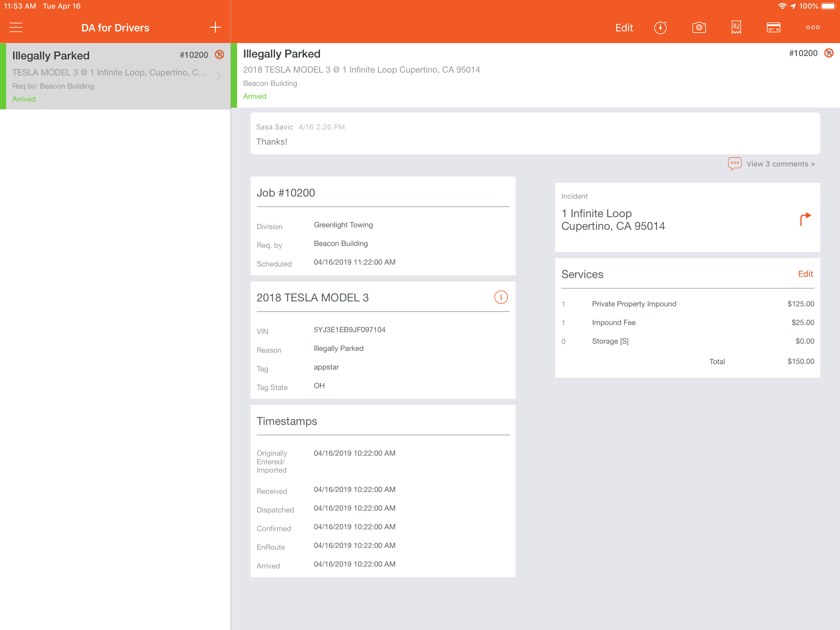840x630 pixels.
Task: Edit the Services section
Action: click(805, 274)
